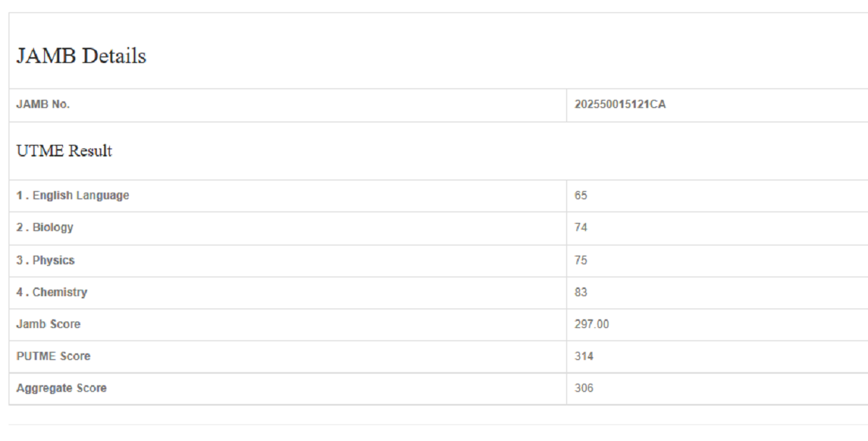Viewport: 868px width, 441px height.
Task: Select the Chemistry score 83
Action: [x=581, y=293]
